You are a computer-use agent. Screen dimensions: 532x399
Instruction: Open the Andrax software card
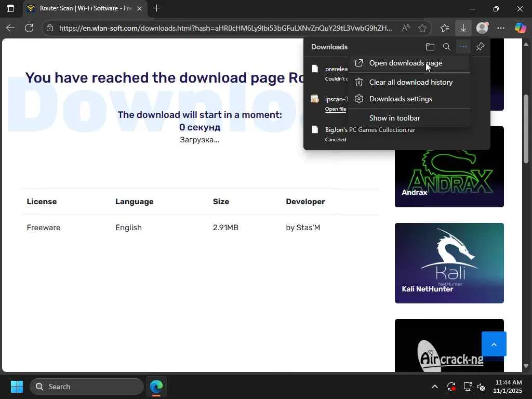449,167
